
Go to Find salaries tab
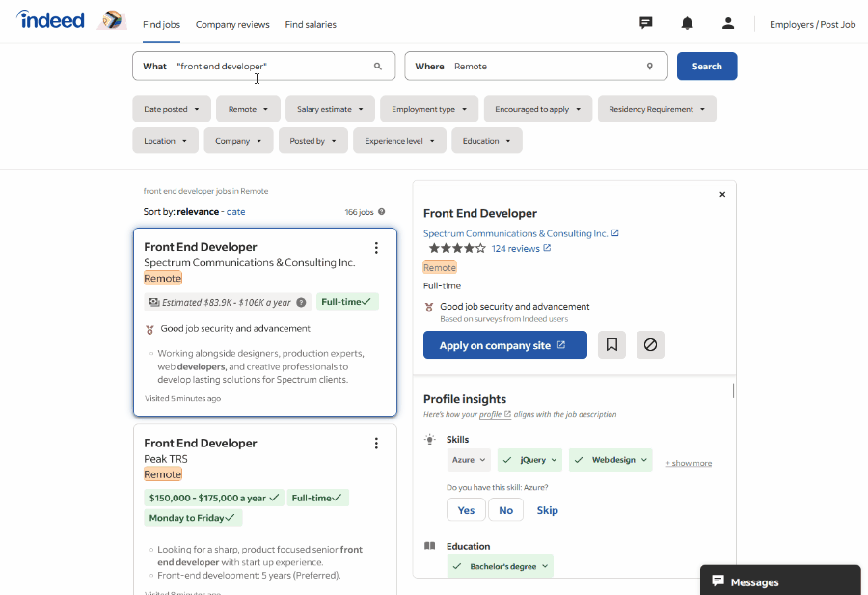click(311, 24)
